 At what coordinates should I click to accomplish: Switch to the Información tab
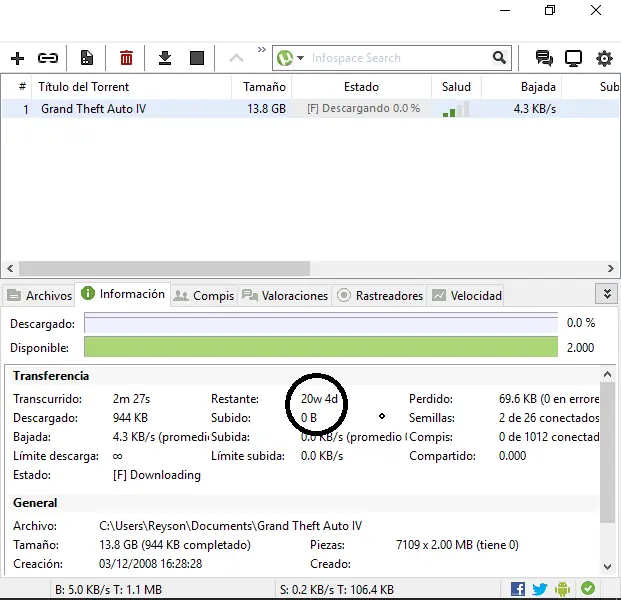pos(123,294)
